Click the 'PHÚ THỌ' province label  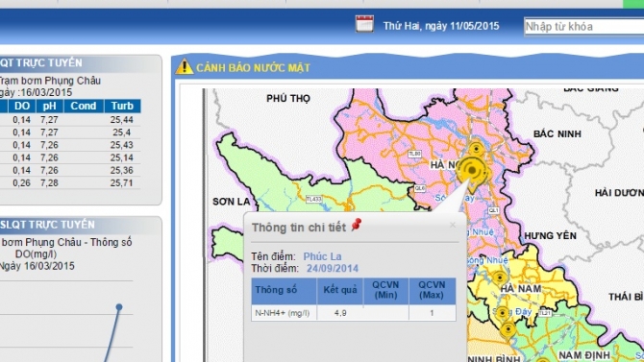click(288, 99)
